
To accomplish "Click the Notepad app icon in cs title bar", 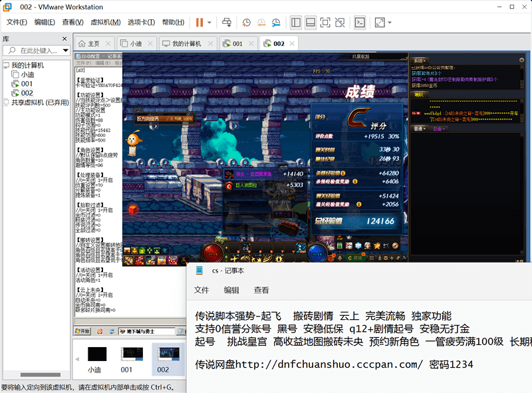I will (x=199, y=271).
